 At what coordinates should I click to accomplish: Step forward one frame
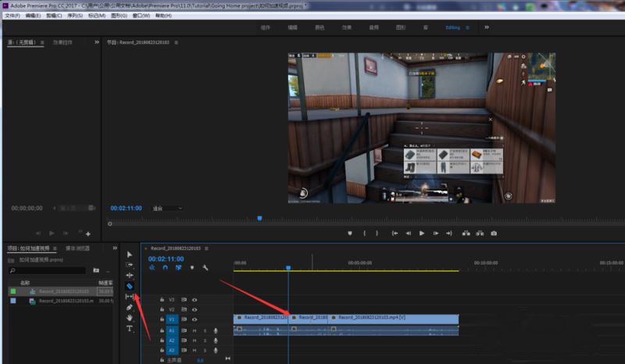coord(436,234)
